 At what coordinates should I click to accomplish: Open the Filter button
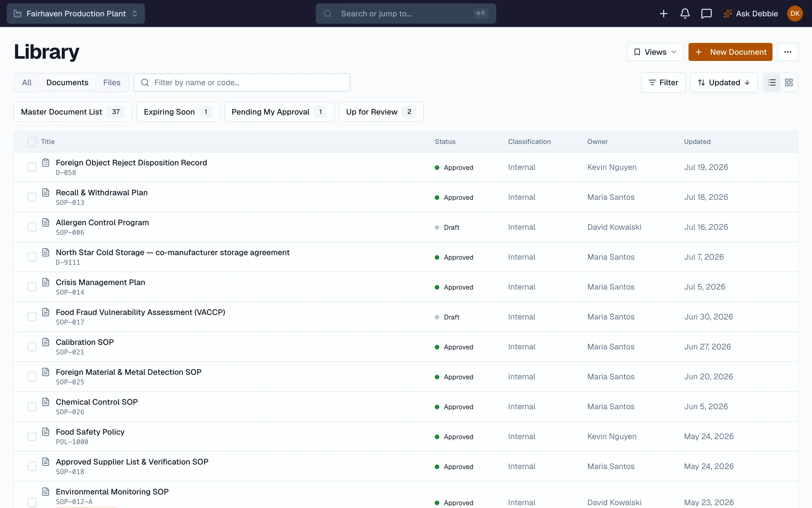663,82
